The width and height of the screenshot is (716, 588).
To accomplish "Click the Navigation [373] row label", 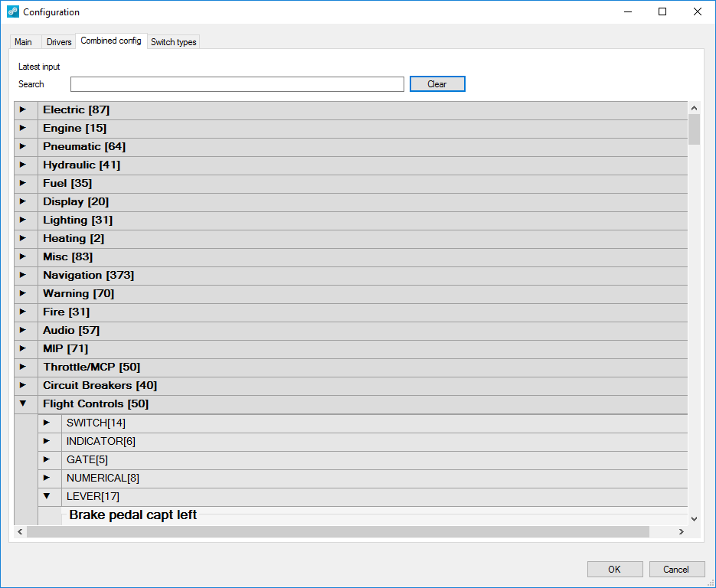I will (89, 275).
